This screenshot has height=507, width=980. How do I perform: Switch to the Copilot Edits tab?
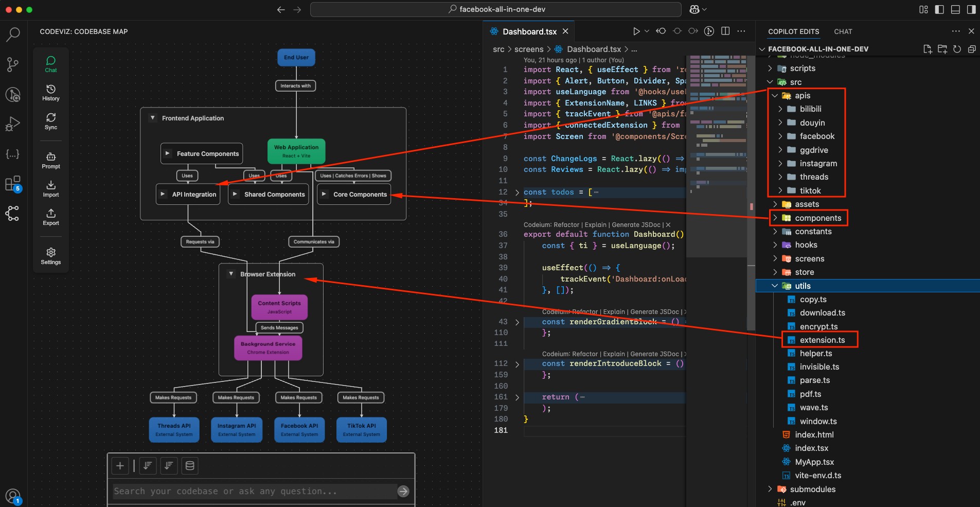[x=793, y=31]
